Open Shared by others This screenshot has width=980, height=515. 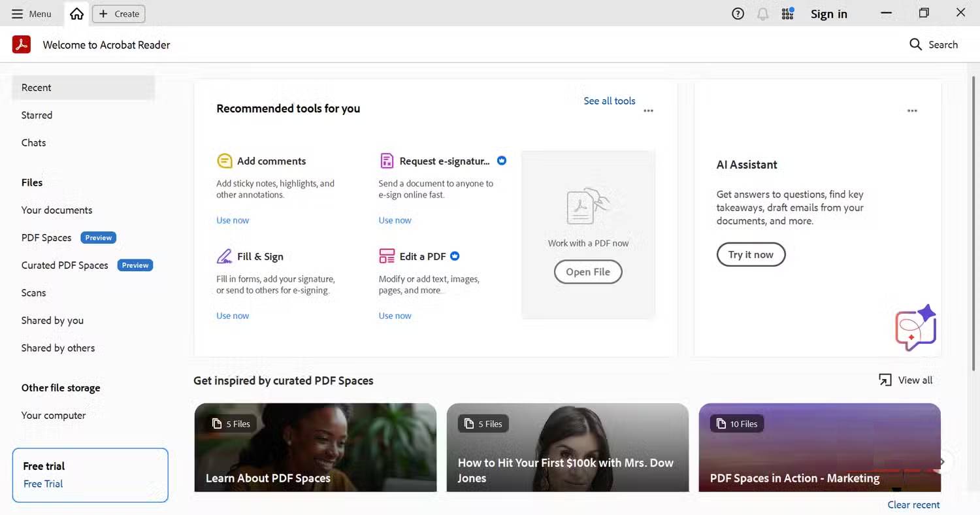coord(58,348)
